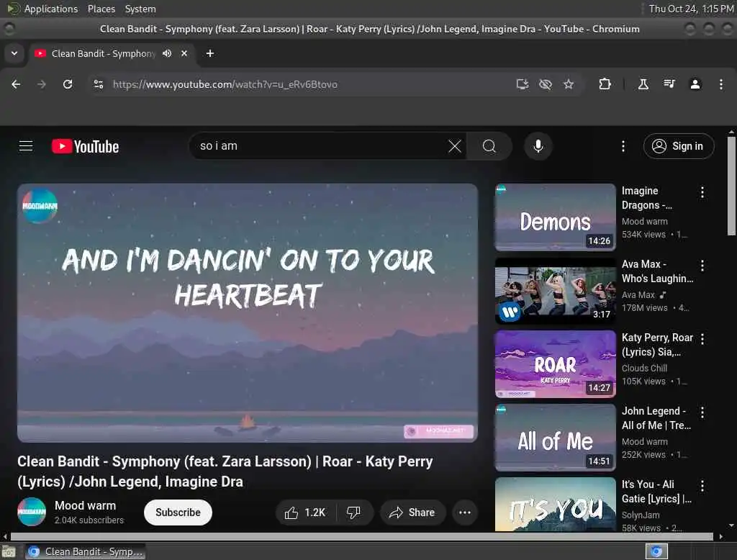The image size is (737, 560).
Task: Start voice search with microphone icon
Action: pyautogui.click(x=538, y=146)
